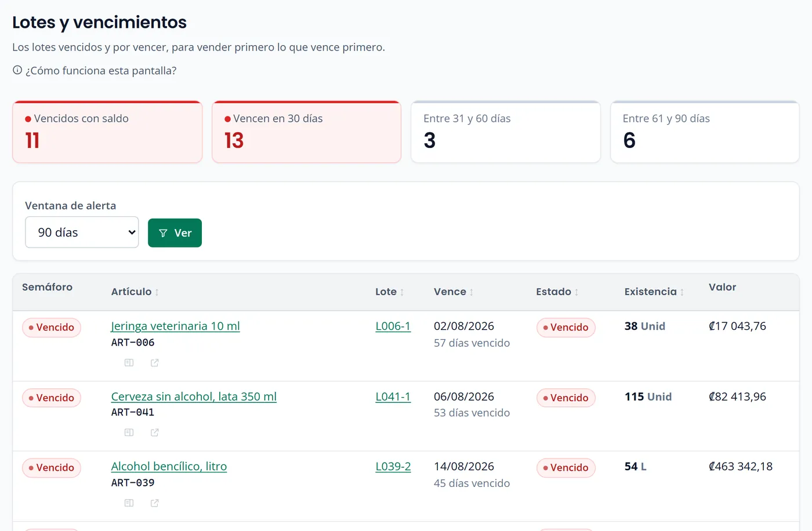Click the external-link icon under ART-006
The width and height of the screenshot is (812, 531).
(155, 363)
